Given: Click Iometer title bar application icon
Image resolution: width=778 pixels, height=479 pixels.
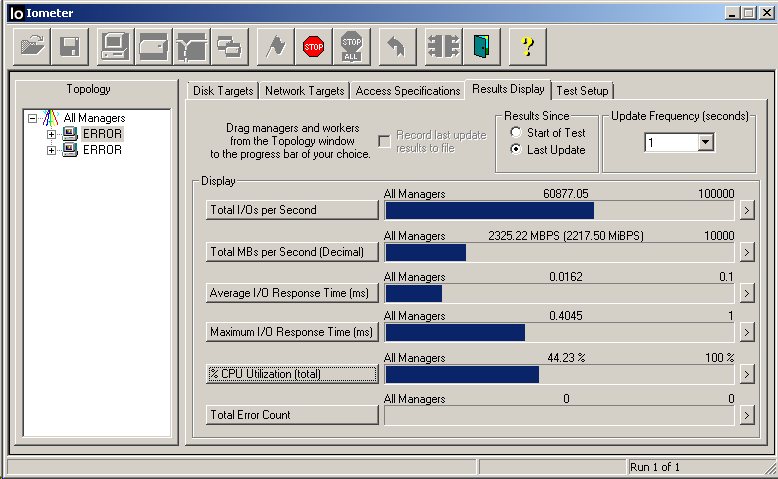Looking at the screenshot, I should pos(16,13).
